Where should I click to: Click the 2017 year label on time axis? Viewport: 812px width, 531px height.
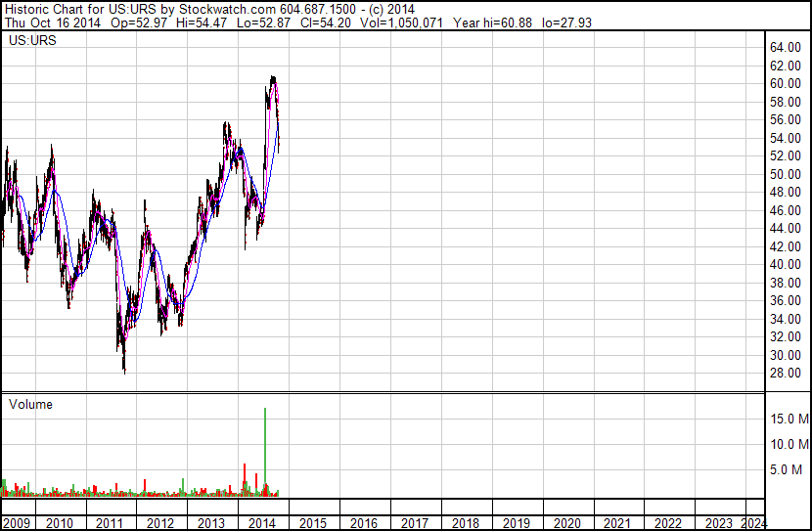pos(415,523)
